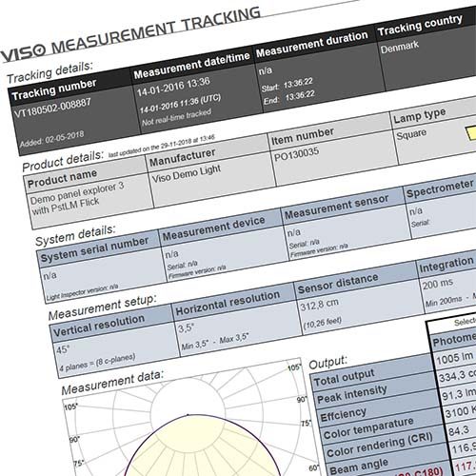This screenshot has width=476, height=476.
Task: Click the 'Horizontal resolution' header
Action: tap(228, 303)
